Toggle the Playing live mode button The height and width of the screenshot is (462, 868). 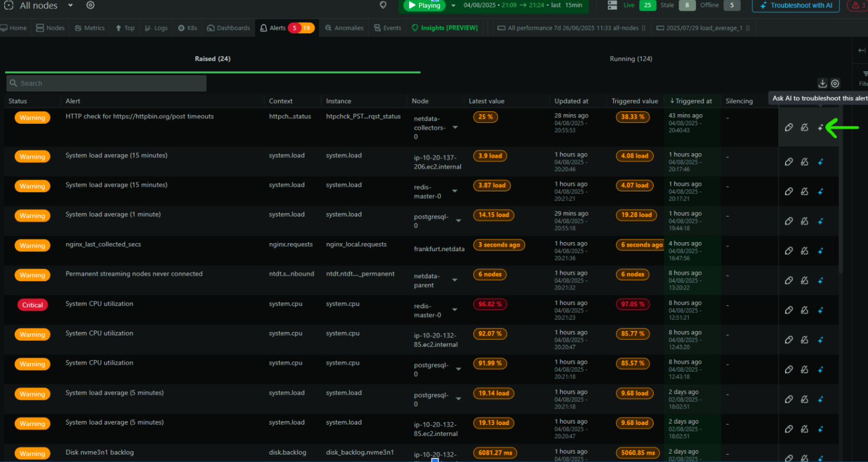pyautogui.click(x=425, y=6)
